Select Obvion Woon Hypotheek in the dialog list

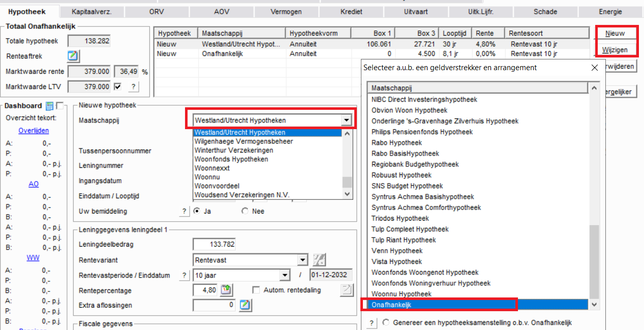[x=478, y=110]
